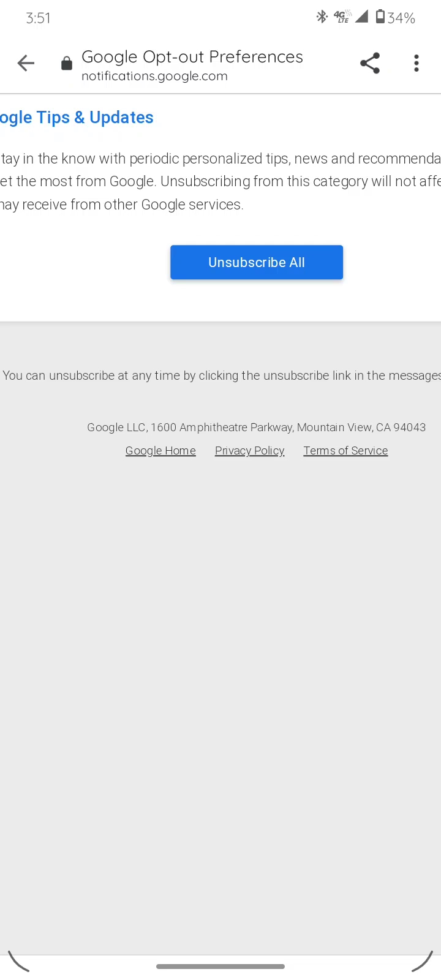Tap the signal strength icon

(x=362, y=17)
